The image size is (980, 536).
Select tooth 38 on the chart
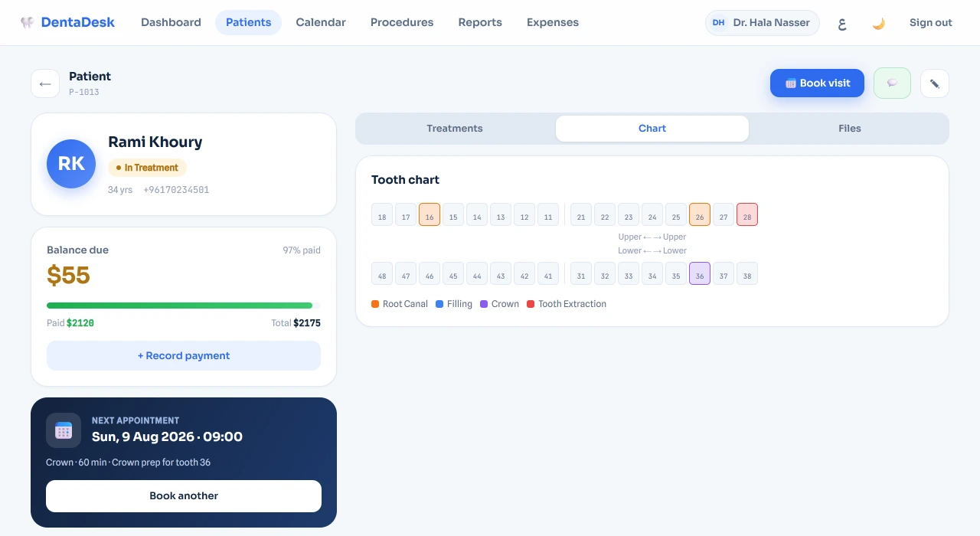click(747, 273)
